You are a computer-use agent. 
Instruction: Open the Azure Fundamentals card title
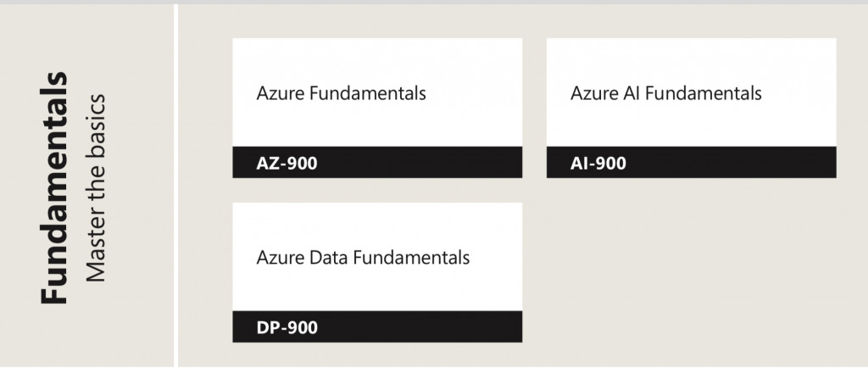point(341,92)
